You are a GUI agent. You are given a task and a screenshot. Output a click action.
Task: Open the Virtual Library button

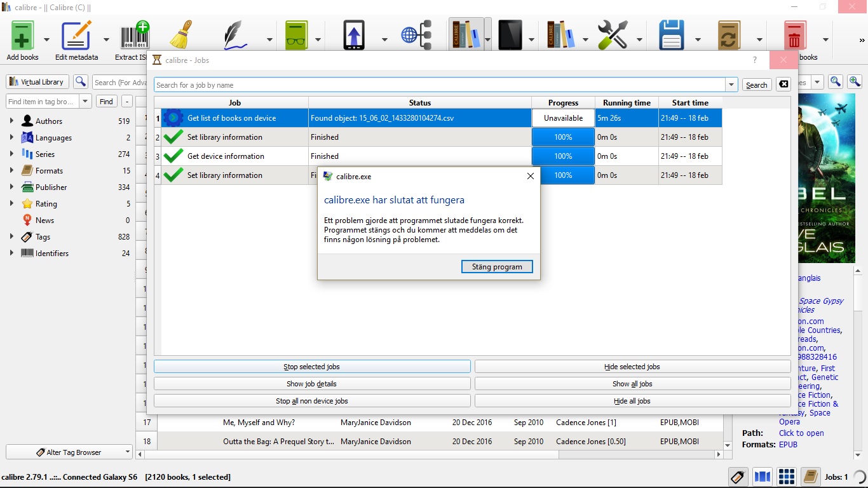(x=37, y=82)
